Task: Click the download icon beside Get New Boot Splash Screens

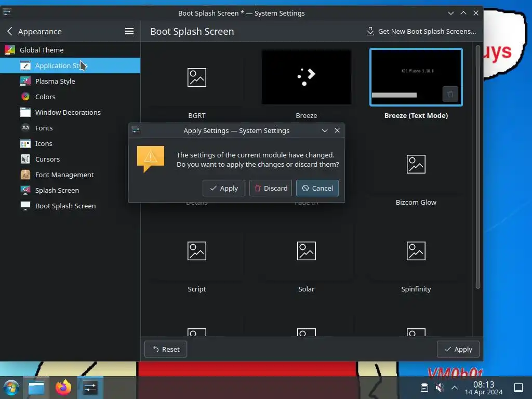Action: (x=370, y=31)
